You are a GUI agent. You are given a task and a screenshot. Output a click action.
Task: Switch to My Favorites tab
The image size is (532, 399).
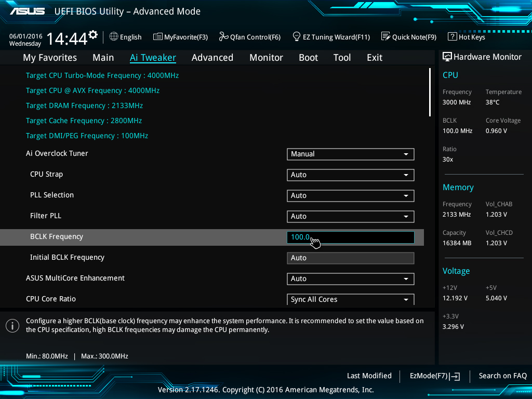(50, 58)
